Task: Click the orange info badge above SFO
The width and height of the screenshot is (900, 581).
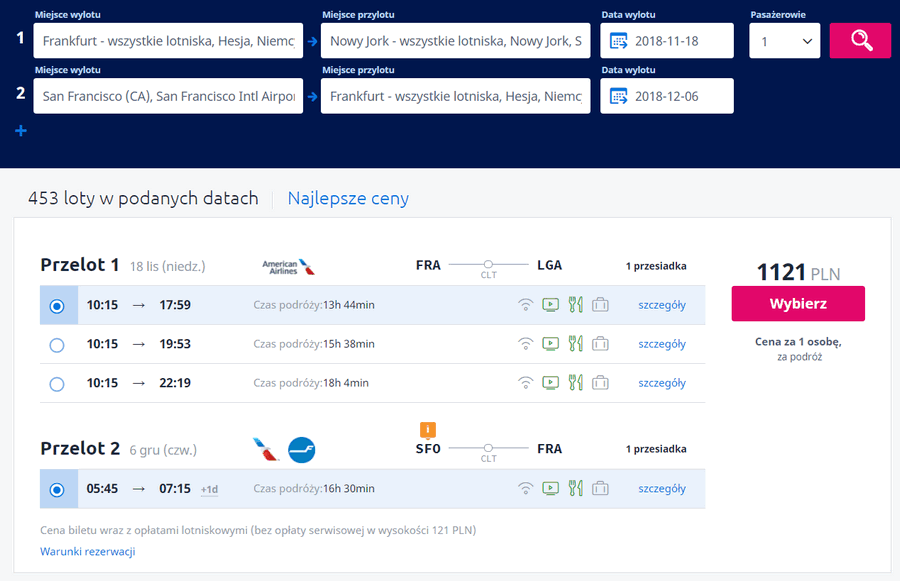Action: tap(428, 430)
